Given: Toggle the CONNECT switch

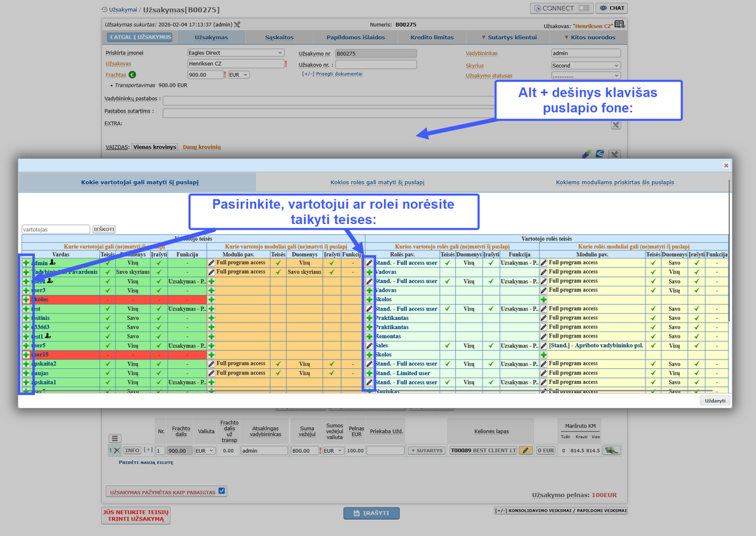Looking at the screenshot, I should coord(584,8).
